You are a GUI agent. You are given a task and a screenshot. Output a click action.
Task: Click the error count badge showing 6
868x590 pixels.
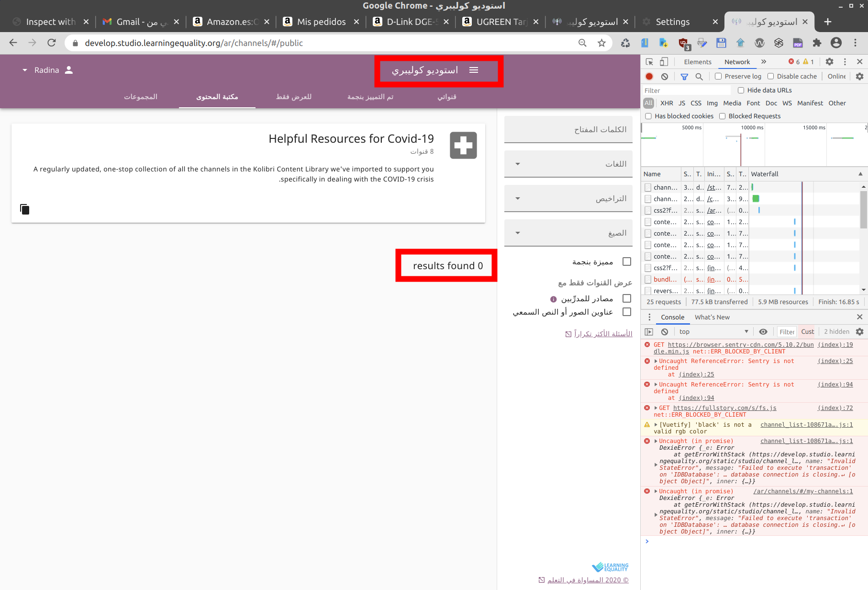794,62
